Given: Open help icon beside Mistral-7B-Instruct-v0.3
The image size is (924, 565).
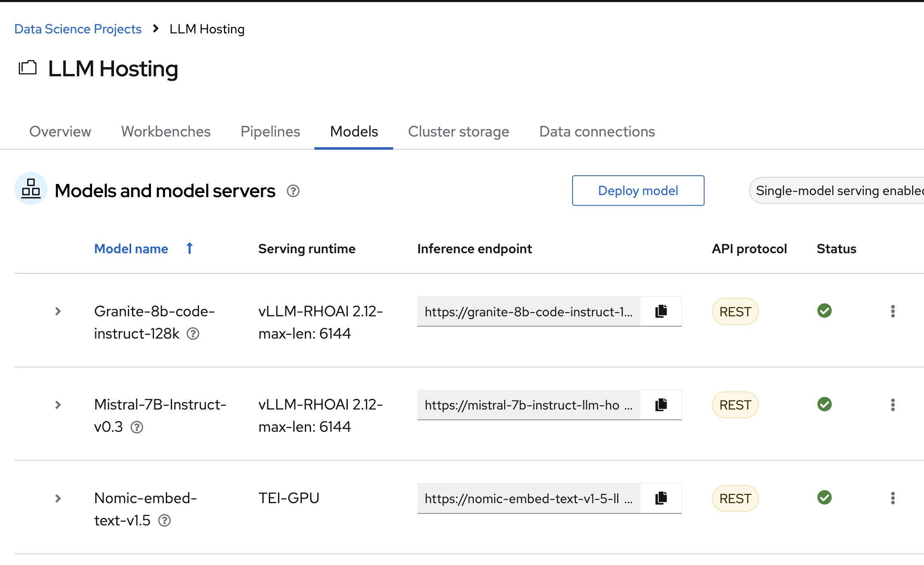Looking at the screenshot, I should point(137,428).
